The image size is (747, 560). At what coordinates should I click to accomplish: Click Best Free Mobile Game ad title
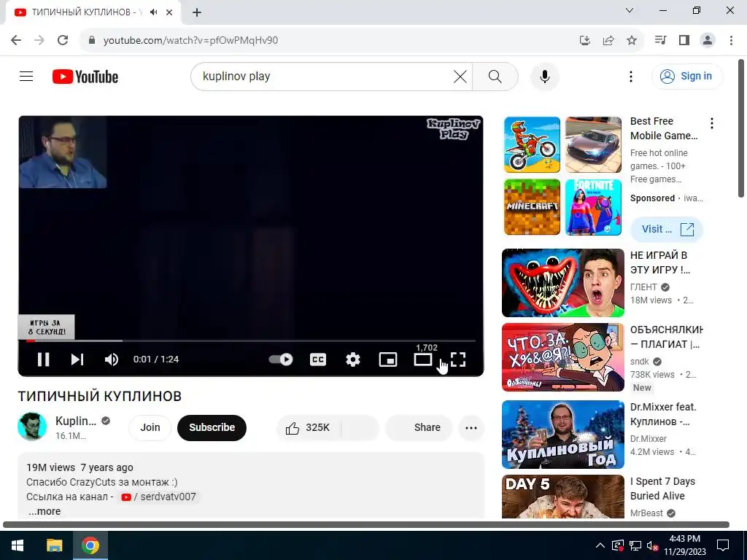coord(664,128)
